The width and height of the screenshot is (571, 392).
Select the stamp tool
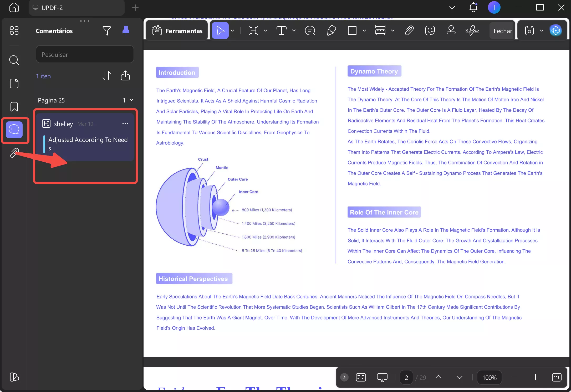coord(451,30)
